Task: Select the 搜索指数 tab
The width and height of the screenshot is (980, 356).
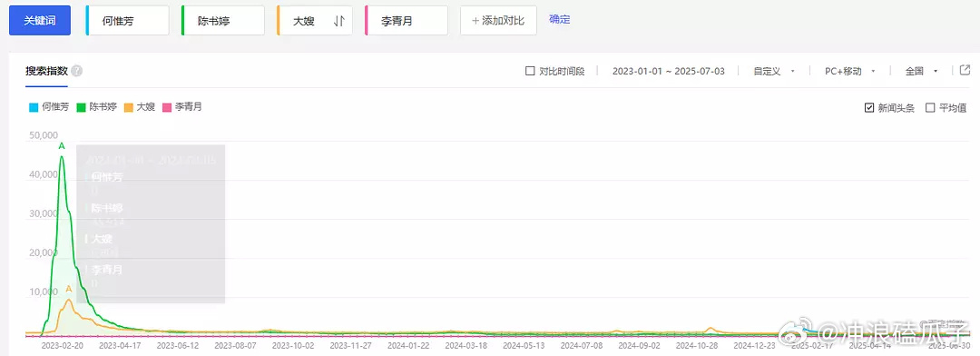Action: (46, 71)
